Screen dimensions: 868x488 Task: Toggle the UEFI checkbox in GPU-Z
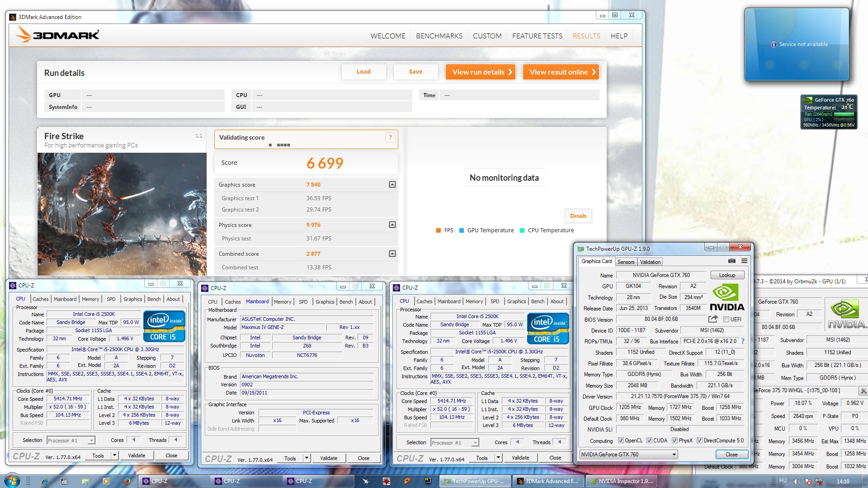click(x=726, y=319)
